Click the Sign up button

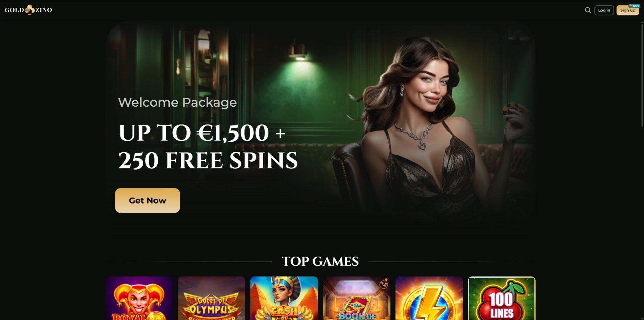click(x=628, y=10)
